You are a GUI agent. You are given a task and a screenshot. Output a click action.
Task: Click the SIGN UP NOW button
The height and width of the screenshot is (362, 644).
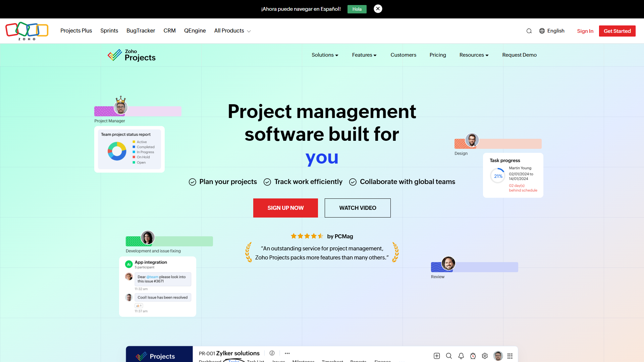285,208
